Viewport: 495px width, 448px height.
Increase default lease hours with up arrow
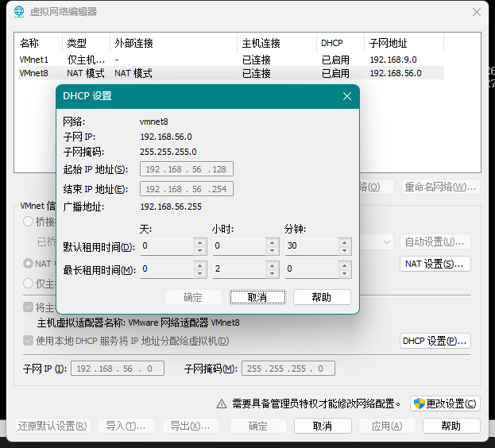click(x=272, y=242)
